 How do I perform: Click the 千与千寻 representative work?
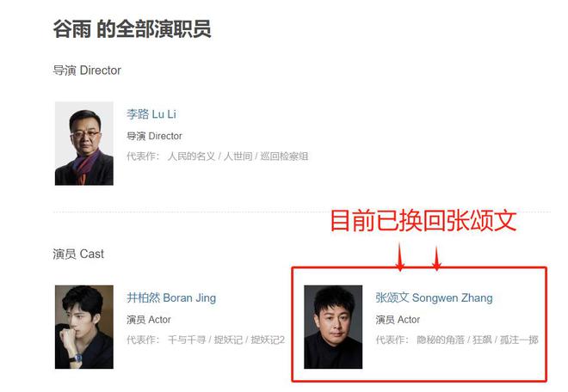pyautogui.click(x=187, y=340)
